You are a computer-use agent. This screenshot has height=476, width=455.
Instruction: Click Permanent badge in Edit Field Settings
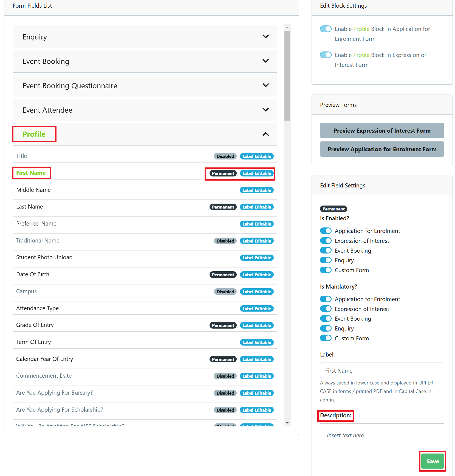pyautogui.click(x=333, y=209)
